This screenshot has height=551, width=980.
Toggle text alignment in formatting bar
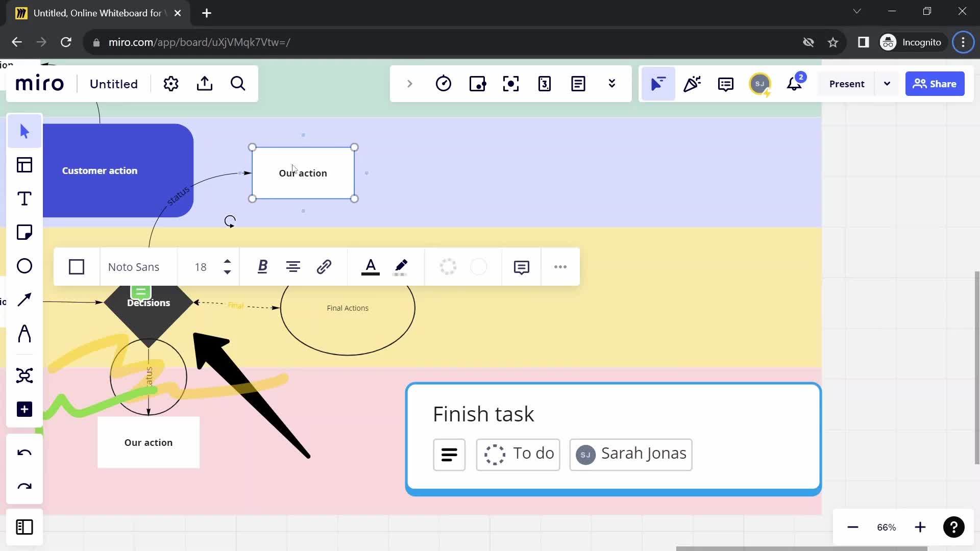[293, 266]
